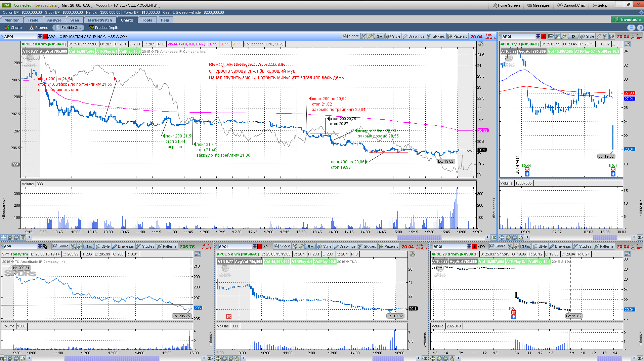Open the Analyze tab
The height and width of the screenshot is (361, 644).
click(54, 20)
